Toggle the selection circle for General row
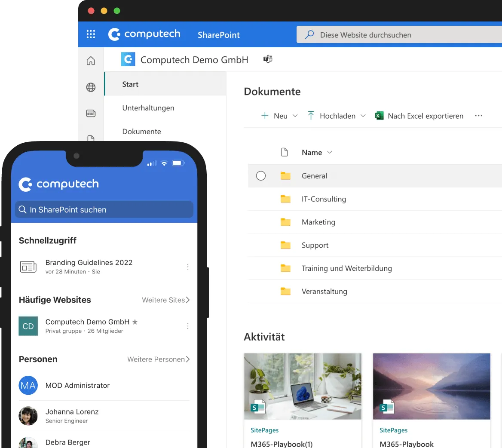 261,176
